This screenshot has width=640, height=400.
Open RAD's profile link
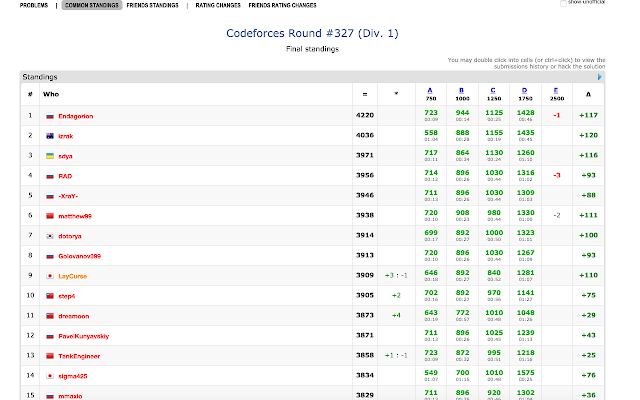tap(65, 176)
